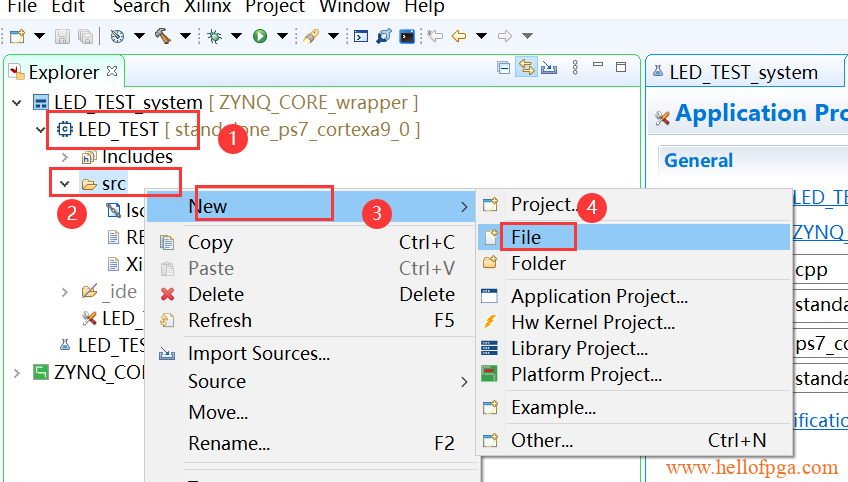Click Collapse All in Explorer panel
Viewport: 848px width, 482px height.
pos(504,68)
